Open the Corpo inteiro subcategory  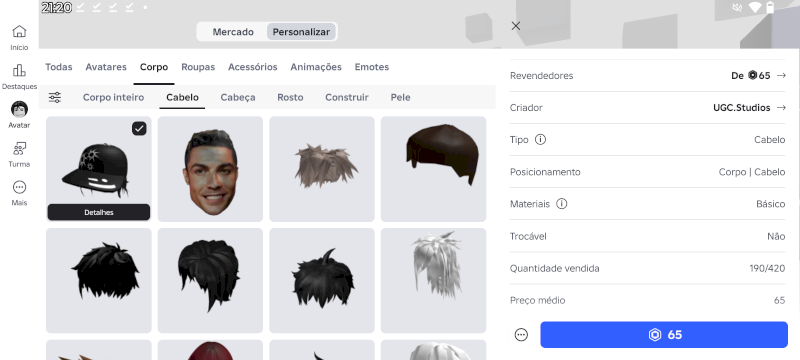[x=113, y=97]
